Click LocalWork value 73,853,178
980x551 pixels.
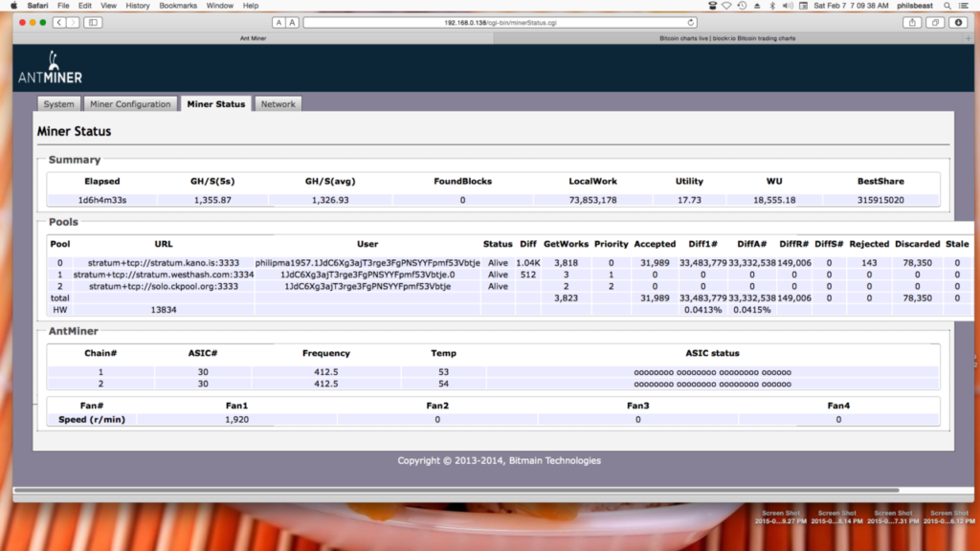[x=592, y=200]
